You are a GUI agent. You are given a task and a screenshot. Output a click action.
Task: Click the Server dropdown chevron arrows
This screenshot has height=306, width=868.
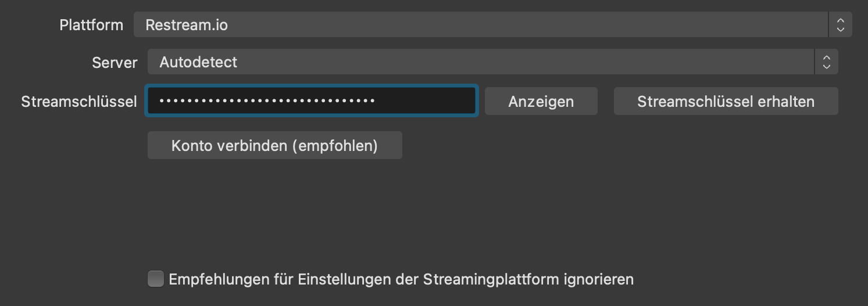[x=826, y=62]
